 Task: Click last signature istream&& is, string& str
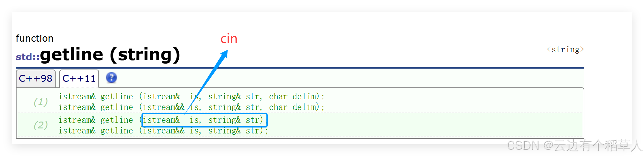point(163,131)
